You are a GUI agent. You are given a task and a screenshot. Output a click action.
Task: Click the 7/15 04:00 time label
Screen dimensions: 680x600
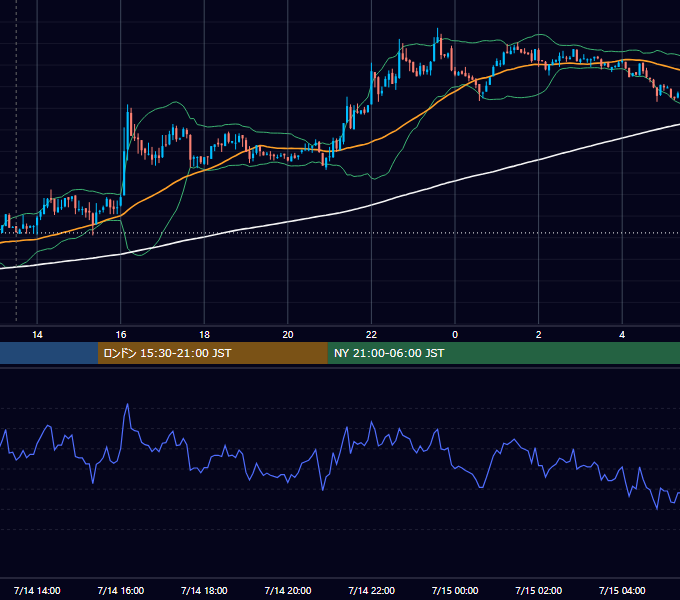coord(622,590)
